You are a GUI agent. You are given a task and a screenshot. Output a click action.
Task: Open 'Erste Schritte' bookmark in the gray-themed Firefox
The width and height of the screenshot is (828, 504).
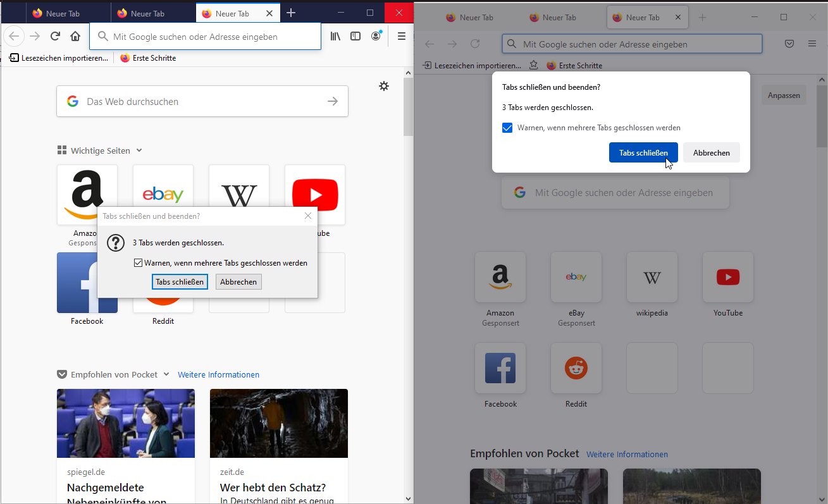click(574, 65)
